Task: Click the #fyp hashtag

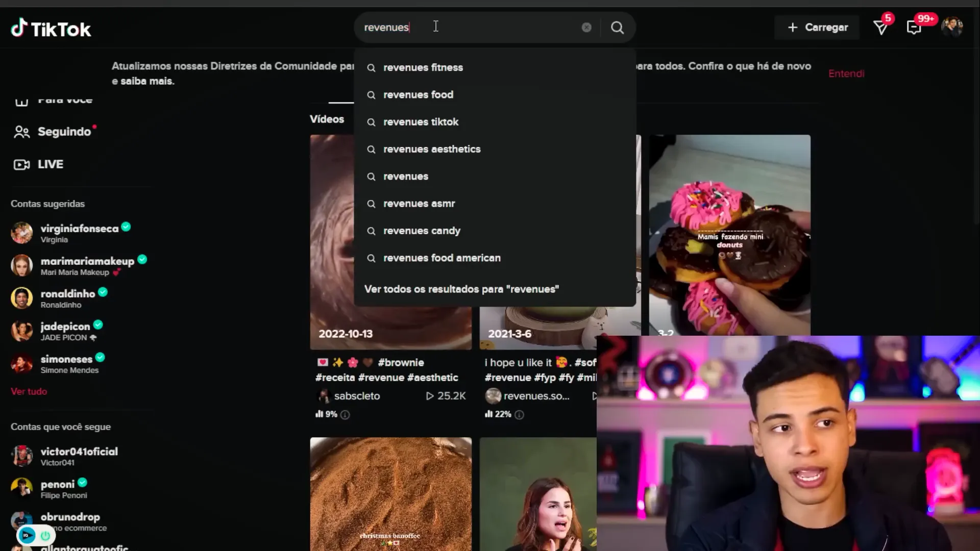Action: pyautogui.click(x=545, y=378)
